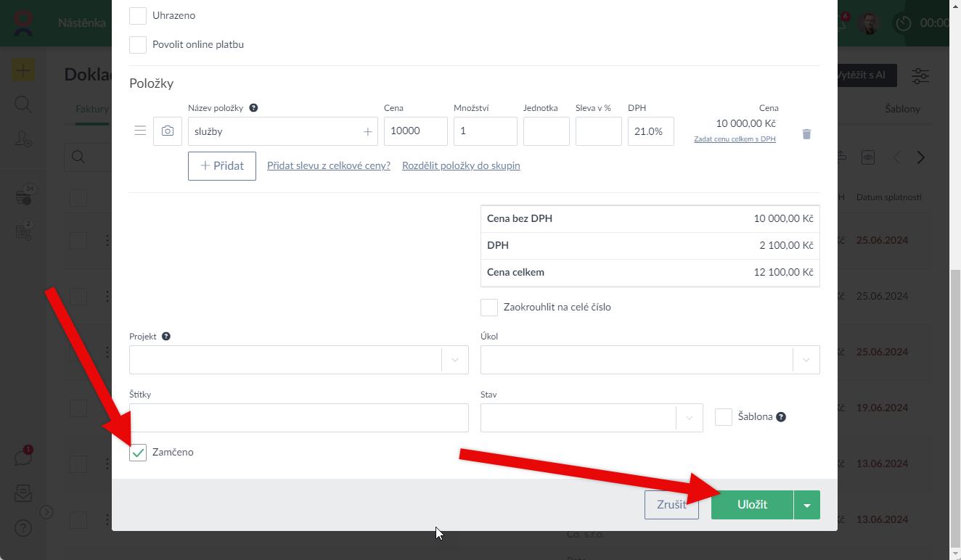
Task: Tick the Uhrazeno checkbox
Action: click(138, 15)
